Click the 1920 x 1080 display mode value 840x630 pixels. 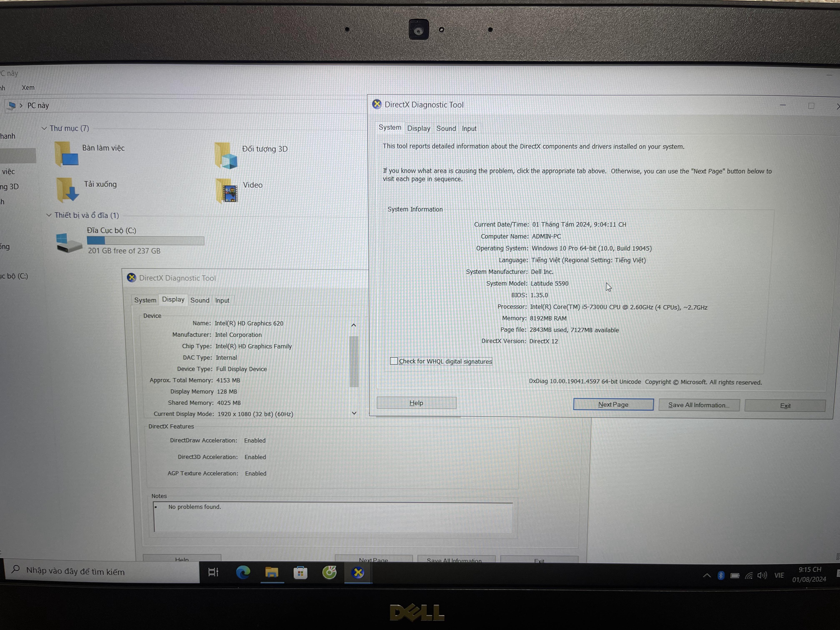tap(255, 414)
